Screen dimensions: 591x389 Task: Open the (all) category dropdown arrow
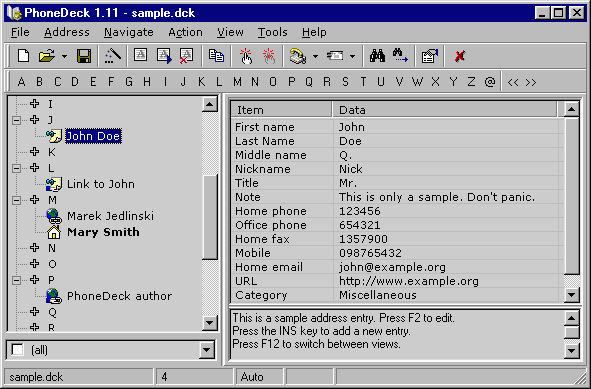pyautogui.click(x=207, y=350)
